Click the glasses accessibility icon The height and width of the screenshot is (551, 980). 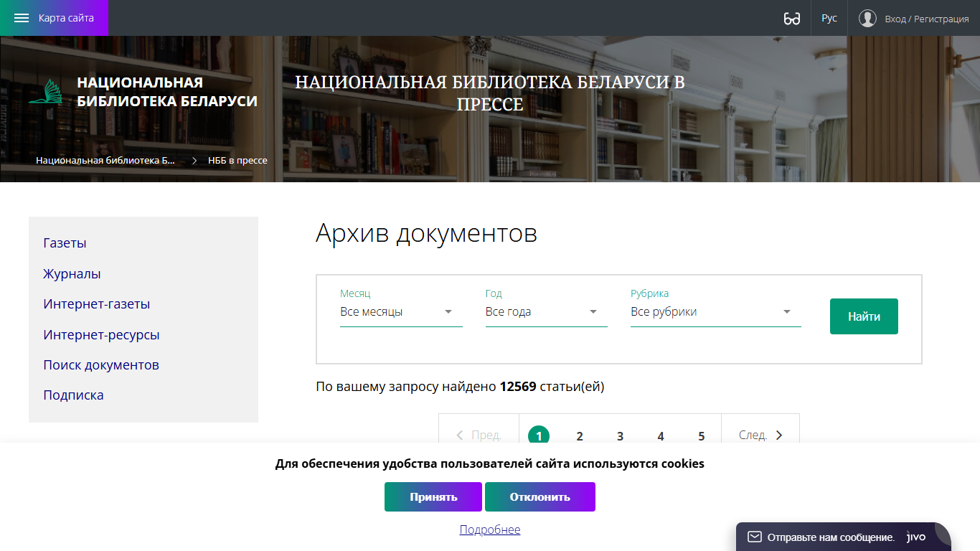click(792, 19)
